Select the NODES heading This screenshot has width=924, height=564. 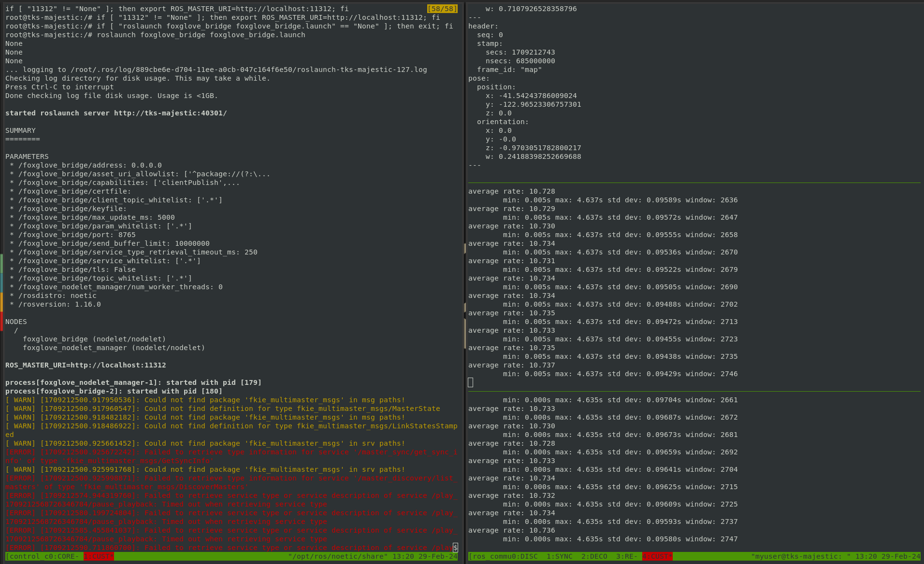16,322
